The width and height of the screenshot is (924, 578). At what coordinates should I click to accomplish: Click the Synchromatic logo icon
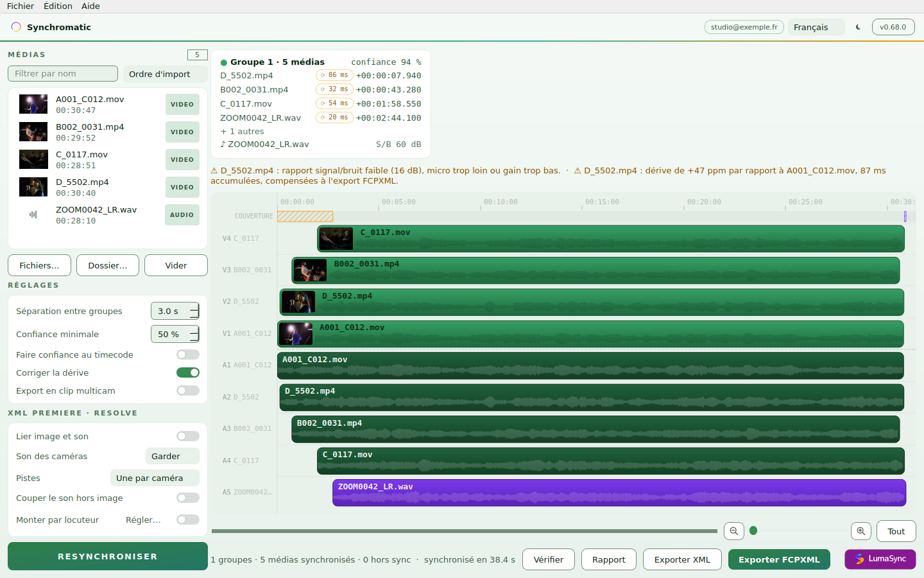click(16, 27)
